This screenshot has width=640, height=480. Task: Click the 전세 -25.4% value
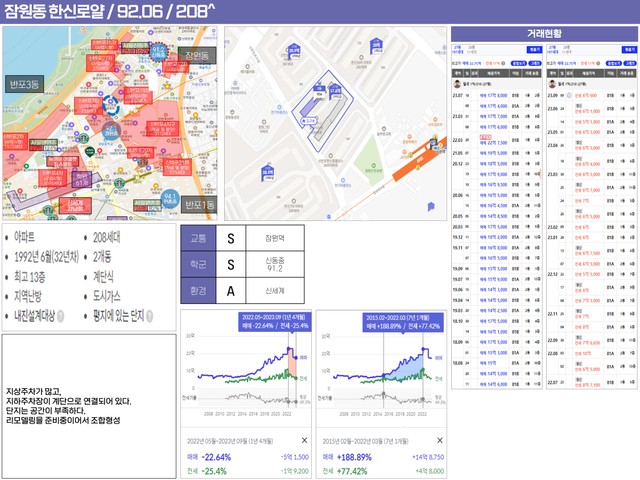214,471
